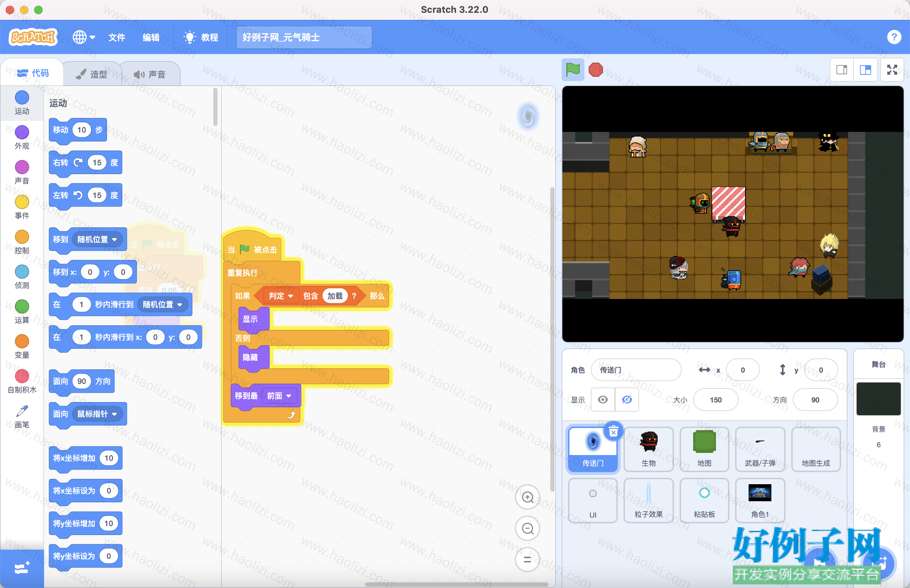Select the 角色1 sprite
This screenshot has height=588, width=910.
tap(760, 501)
